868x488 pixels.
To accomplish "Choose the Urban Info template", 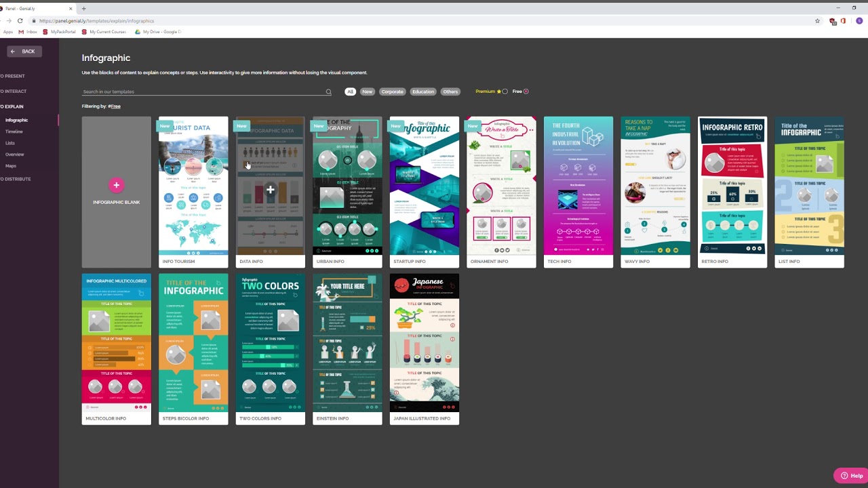I will 347,192.
